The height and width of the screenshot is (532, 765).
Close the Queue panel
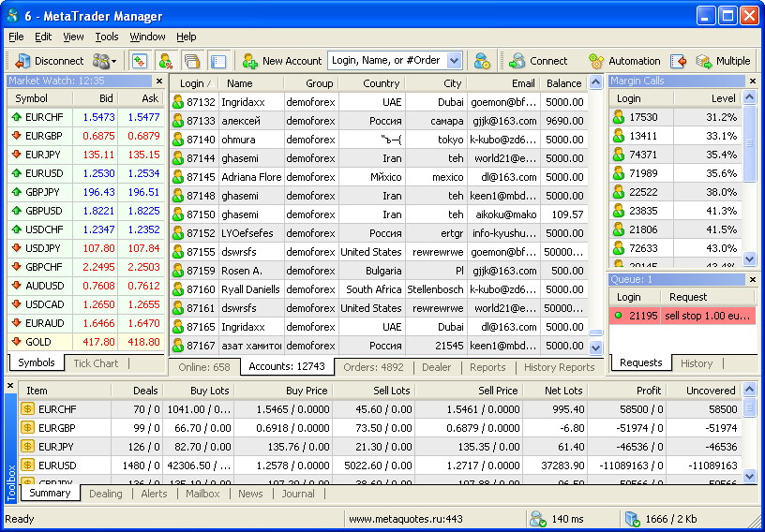tap(752, 279)
